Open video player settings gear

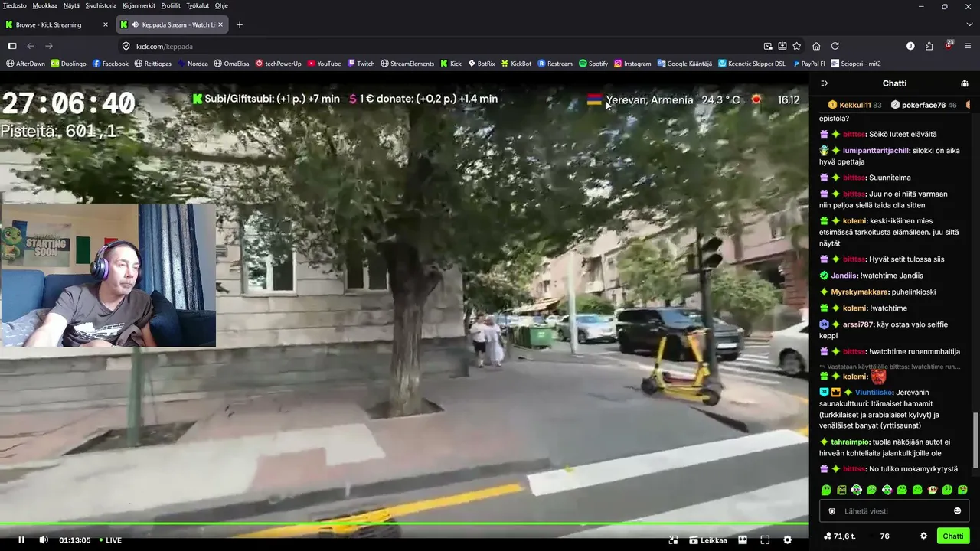pos(787,540)
